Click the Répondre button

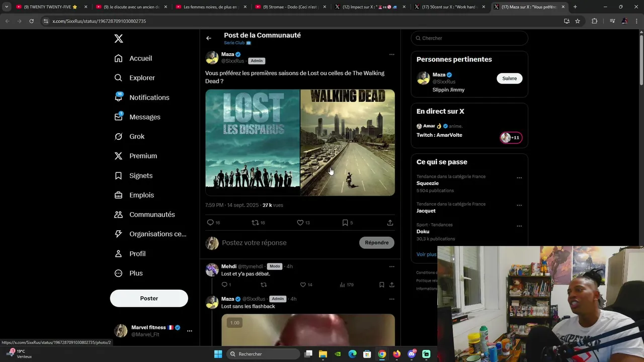pos(377,242)
